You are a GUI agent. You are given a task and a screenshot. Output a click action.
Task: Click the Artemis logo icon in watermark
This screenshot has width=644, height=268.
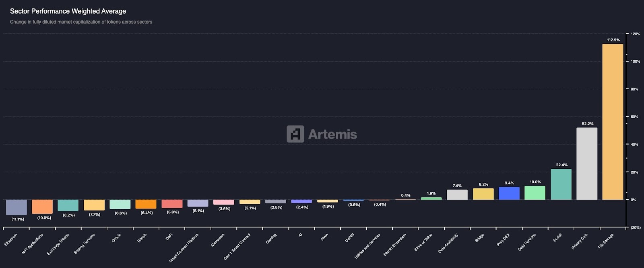pos(295,134)
